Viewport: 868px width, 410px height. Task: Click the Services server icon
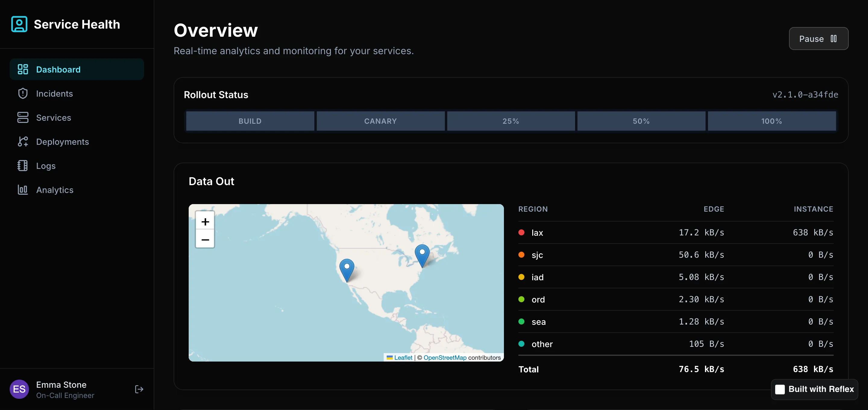(x=23, y=117)
